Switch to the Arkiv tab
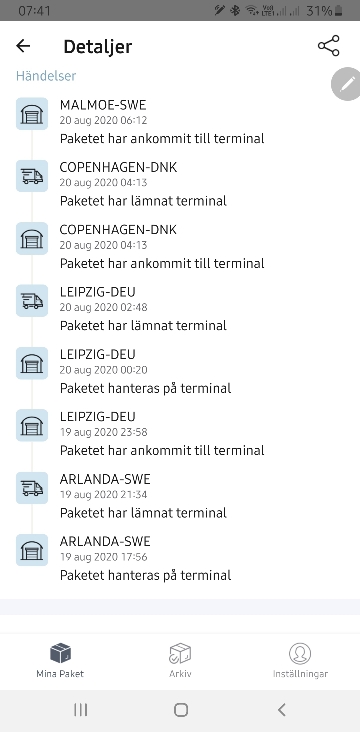Screen dimensions: 360x732 point(180,660)
